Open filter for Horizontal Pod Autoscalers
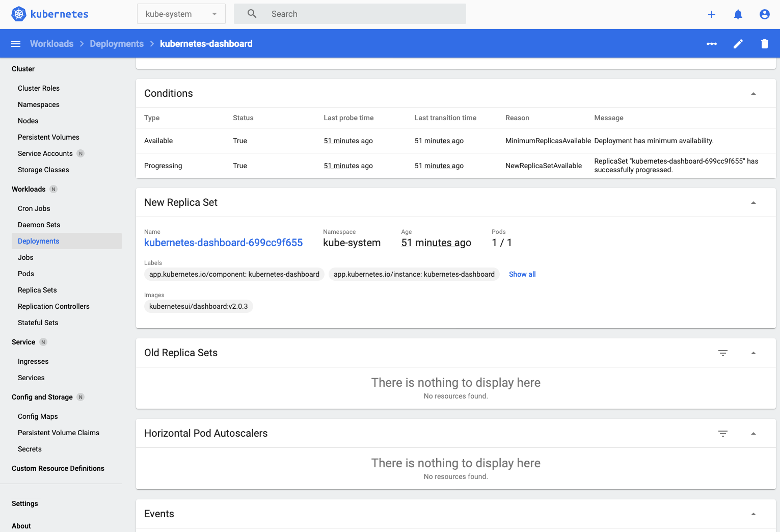Viewport: 780px width, 532px height. (723, 433)
